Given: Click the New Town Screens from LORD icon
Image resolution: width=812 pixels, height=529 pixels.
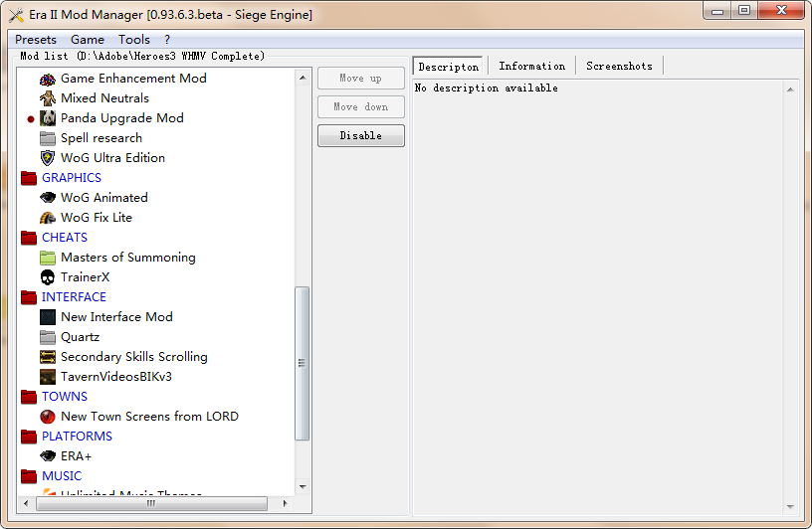Looking at the screenshot, I should (x=48, y=417).
